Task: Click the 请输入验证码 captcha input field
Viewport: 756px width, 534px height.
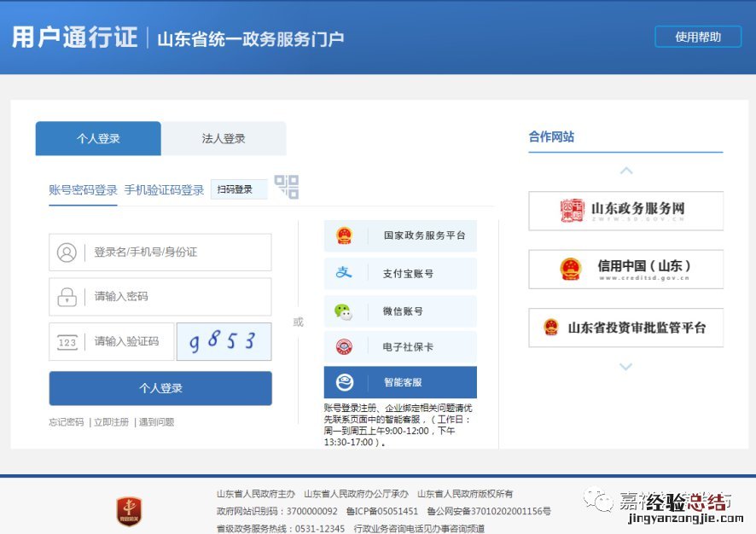Action: point(126,342)
